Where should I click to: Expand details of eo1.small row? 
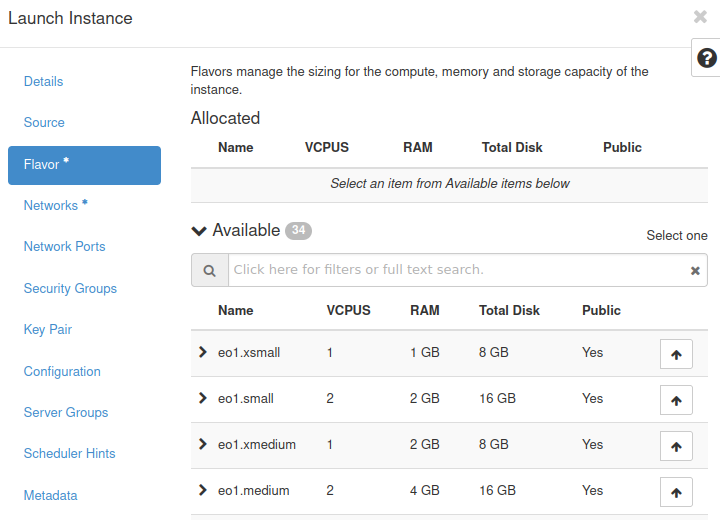click(x=203, y=398)
